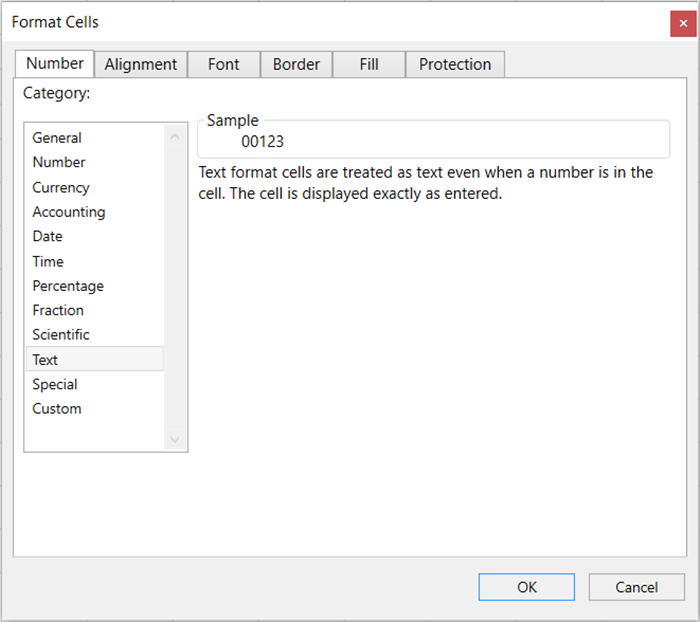This screenshot has height=622, width=700.
Task: Select the Number tab
Action: 55,63
